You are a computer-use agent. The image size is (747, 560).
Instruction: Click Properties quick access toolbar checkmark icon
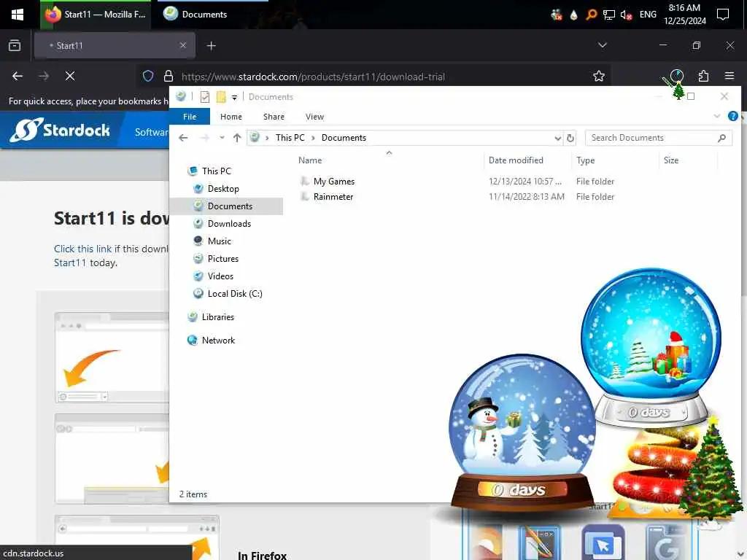tap(205, 97)
